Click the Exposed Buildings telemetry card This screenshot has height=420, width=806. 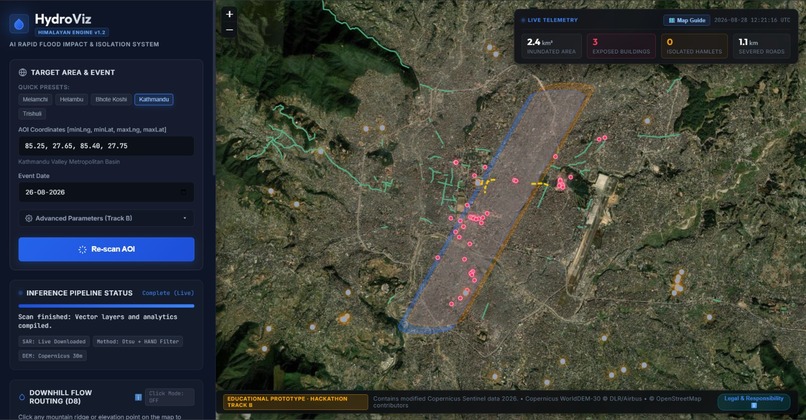tap(621, 46)
